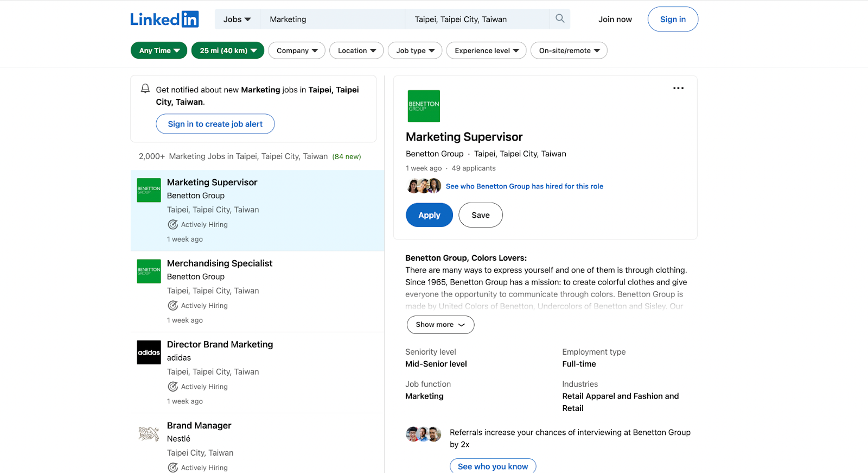Click the Mid-Senior level value
This screenshot has width=868, height=473.
(x=436, y=364)
